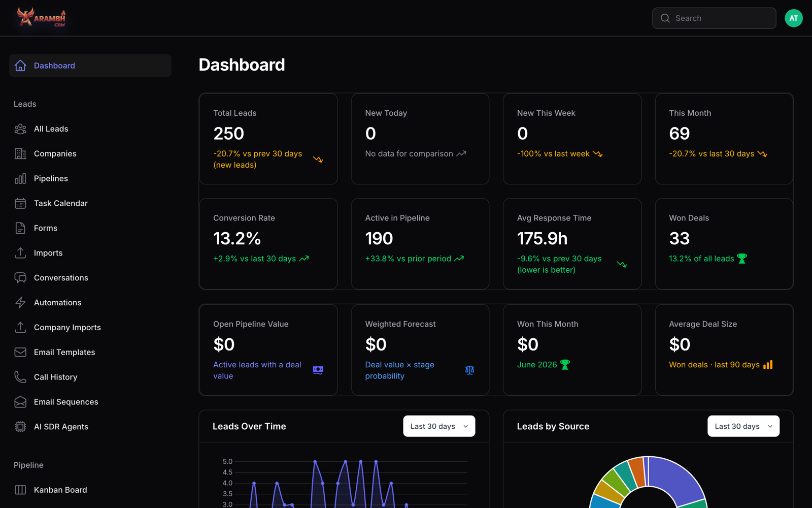Viewport: 812px width, 508px height.
Task: Click the Company Imports upload icon
Action: (20, 328)
